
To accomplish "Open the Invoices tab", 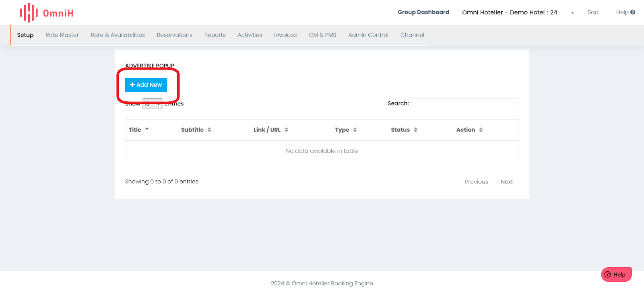I will coord(285,35).
